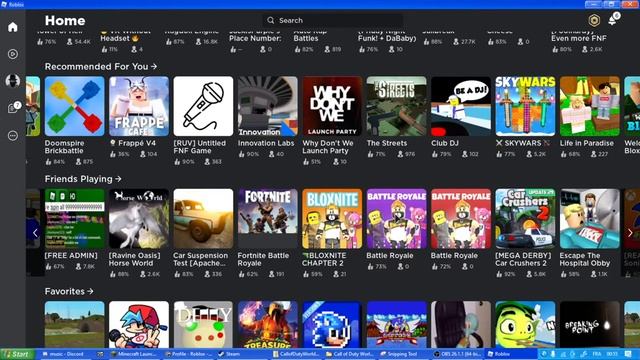Screen dimensions: 640x360
Task: Open the Treasure game favorite thumbnail
Action: [268, 324]
